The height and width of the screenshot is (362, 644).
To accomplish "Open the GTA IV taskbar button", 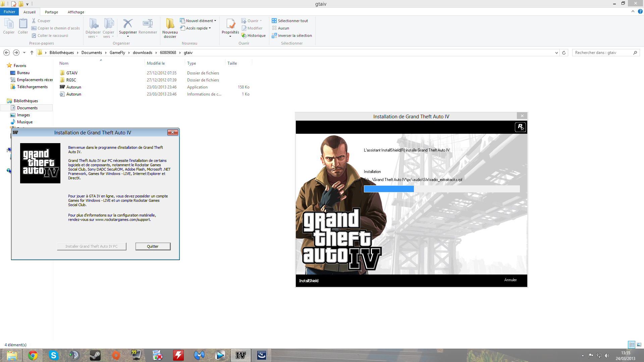I will click(x=241, y=355).
